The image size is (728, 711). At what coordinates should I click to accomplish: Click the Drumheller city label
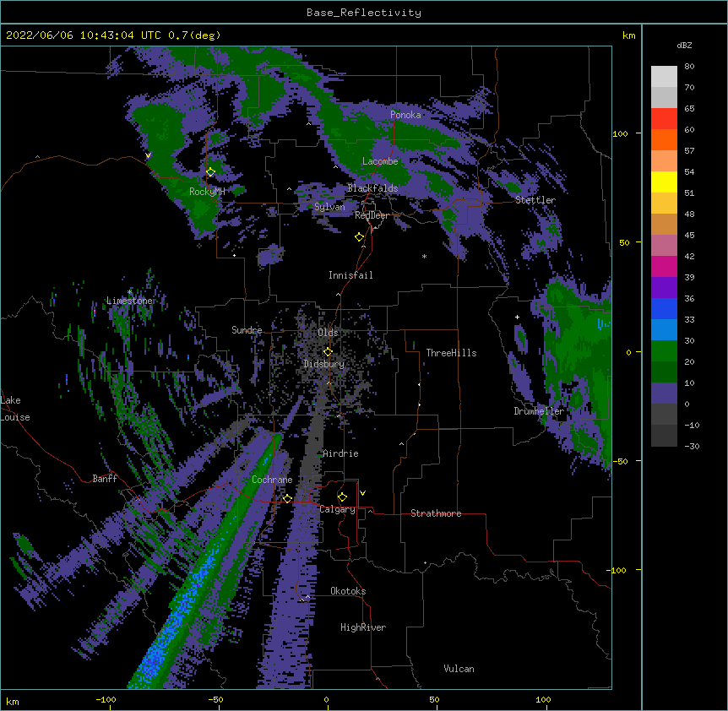[539, 411]
